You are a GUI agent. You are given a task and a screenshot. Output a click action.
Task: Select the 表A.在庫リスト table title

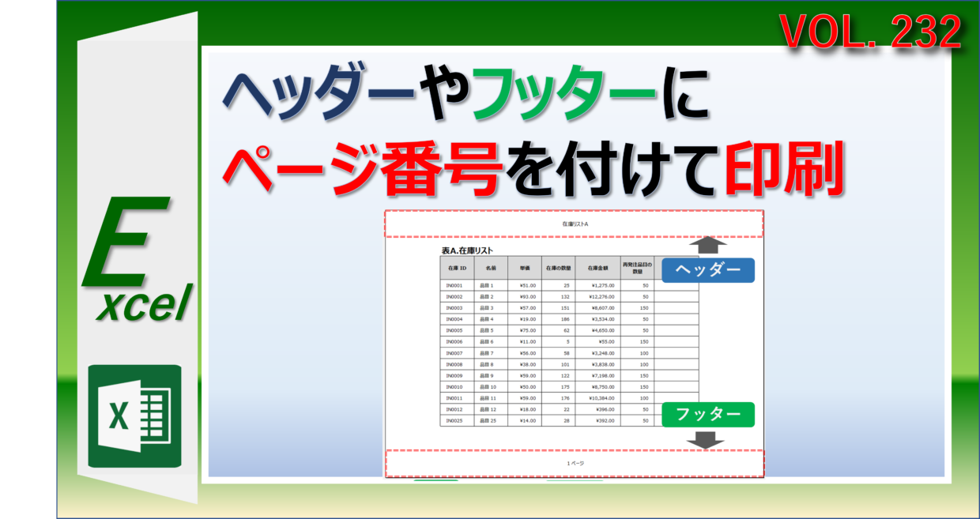coord(467,249)
